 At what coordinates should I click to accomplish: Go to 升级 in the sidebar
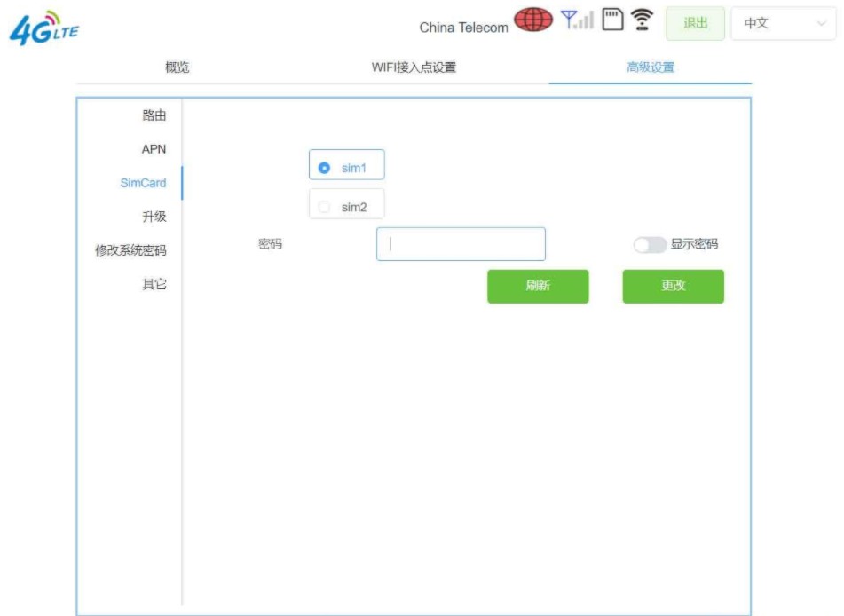pyautogui.click(x=154, y=217)
